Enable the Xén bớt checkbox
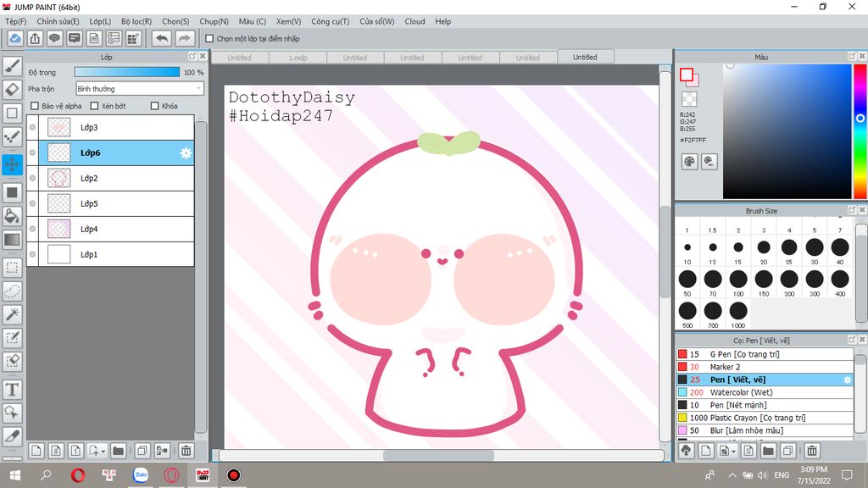The height and width of the screenshot is (488, 868). point(94,106)
